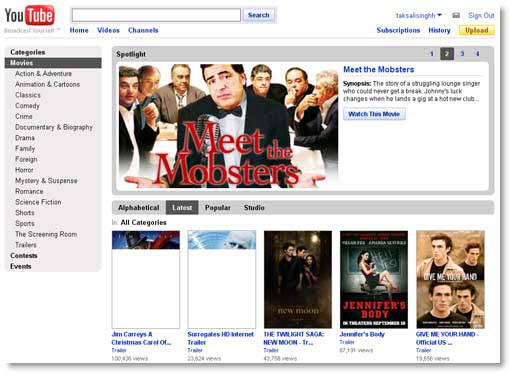Click Surrogates HD Internet Trailer title link
The image size is (510, 373).
click(221, 338)
